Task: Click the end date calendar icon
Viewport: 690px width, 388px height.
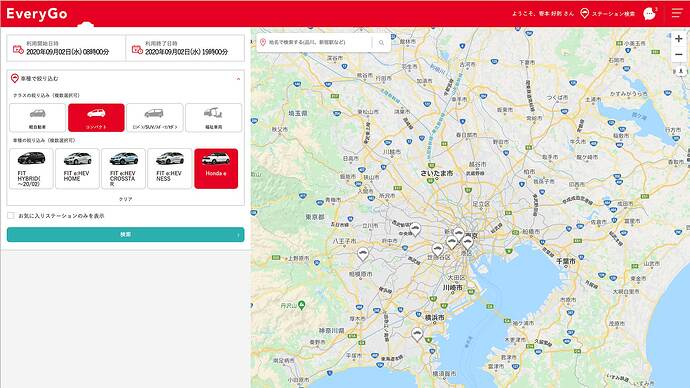Action: [x=137, y=49]
